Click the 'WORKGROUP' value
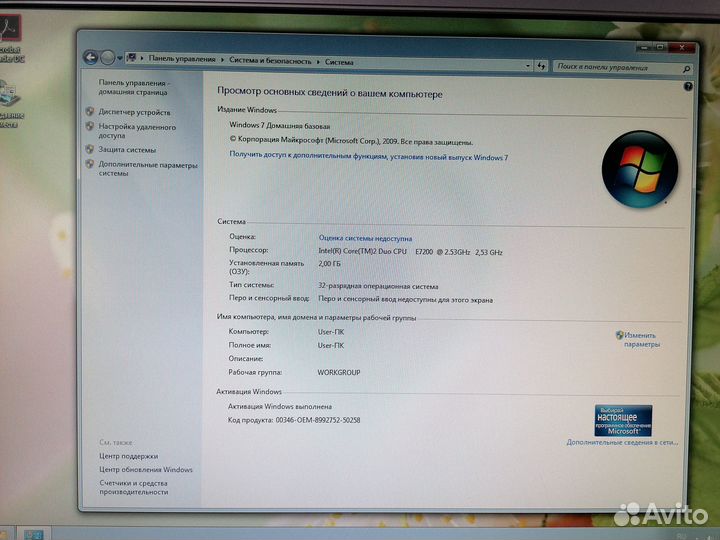This screenshot has height=540, width=720. point(339,372)
